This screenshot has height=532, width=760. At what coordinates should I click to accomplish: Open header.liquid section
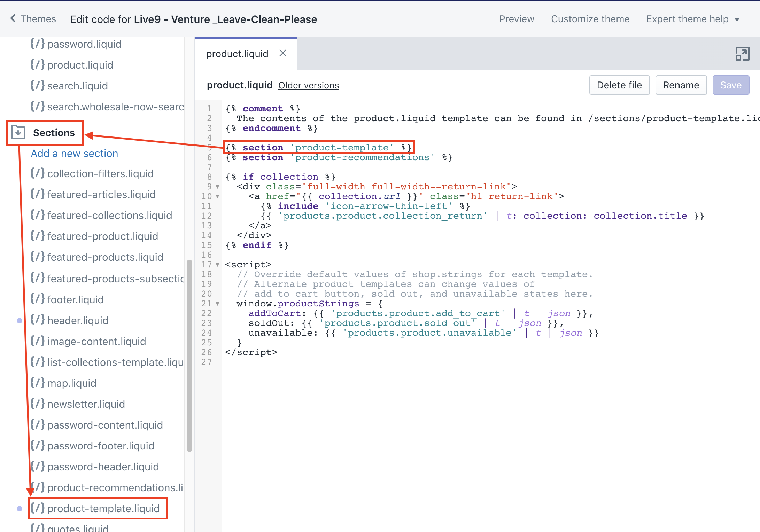coord(78,320)
